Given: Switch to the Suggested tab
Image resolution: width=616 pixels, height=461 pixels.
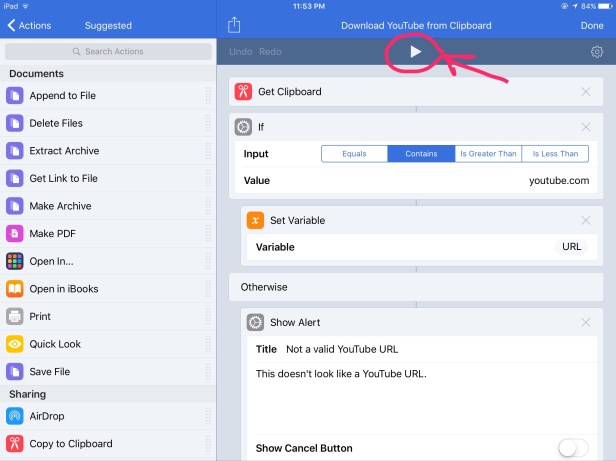Looking at the screenshot, I should [107, 25].
